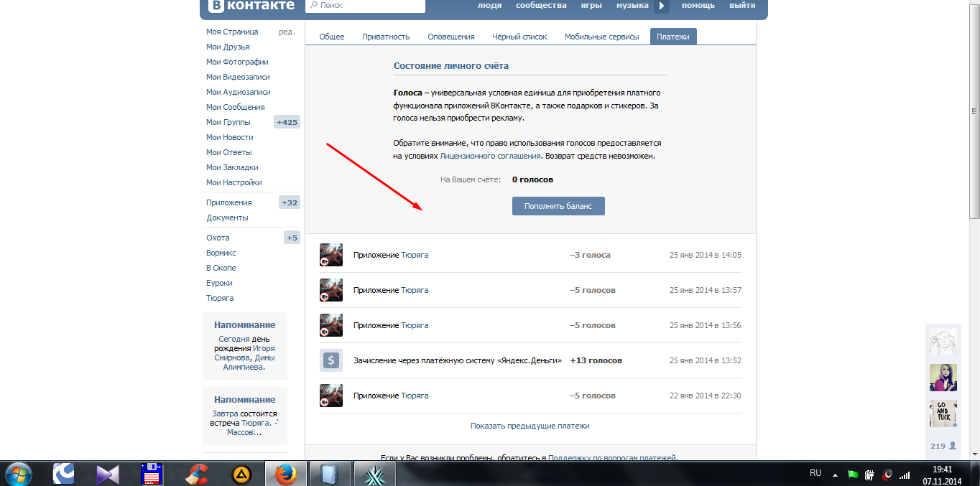The width and height of the screenshot is (980, 486).
Task: Open the teal star-shaped taskbar application
Action: tap(375, 474)
